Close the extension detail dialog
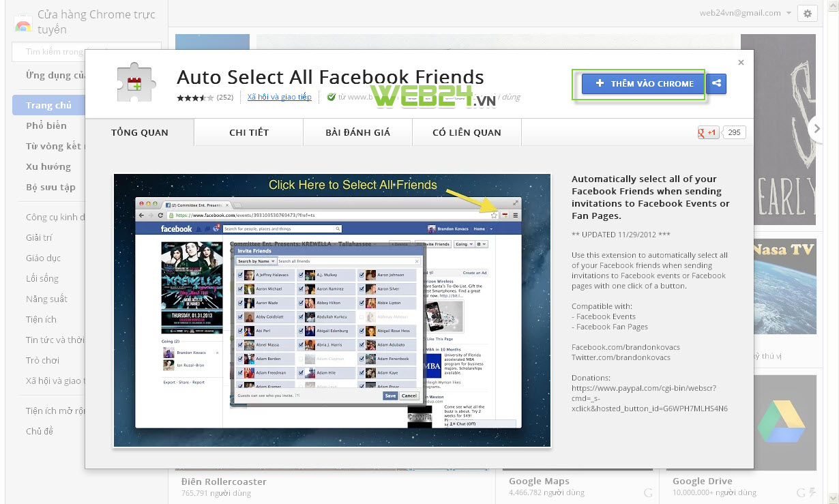 click(741, 62)
